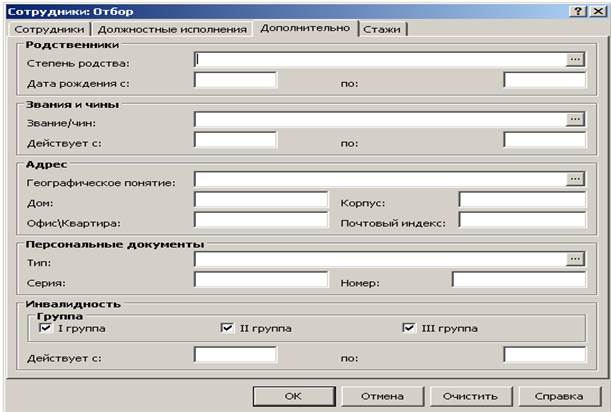Open help via Справка button
The height and width of the screenshot is (412, 611).
click(559, 396)
